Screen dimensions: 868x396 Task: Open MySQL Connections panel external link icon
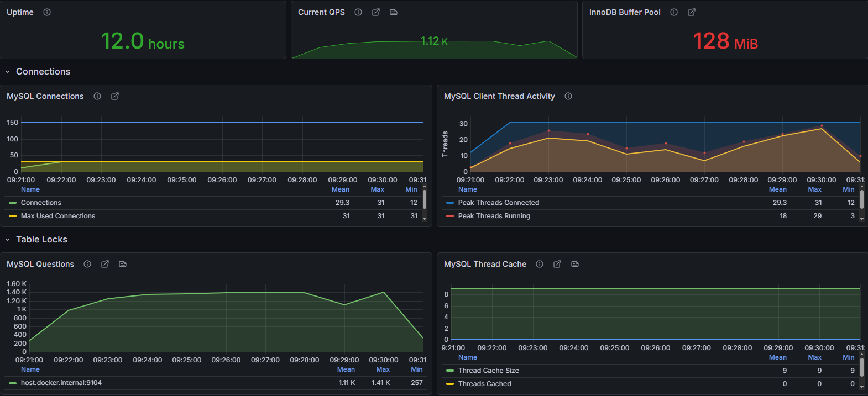pos(115,96)
